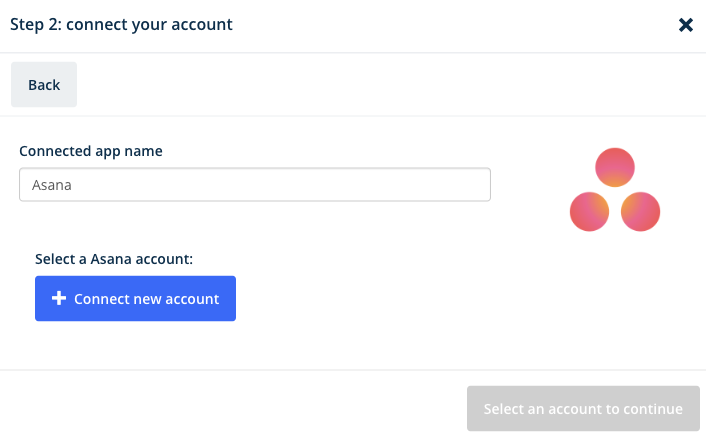Click the plus icon on Connect button
Screen dimensions: 706x441
pyautogui.click(x=59, y=298)
